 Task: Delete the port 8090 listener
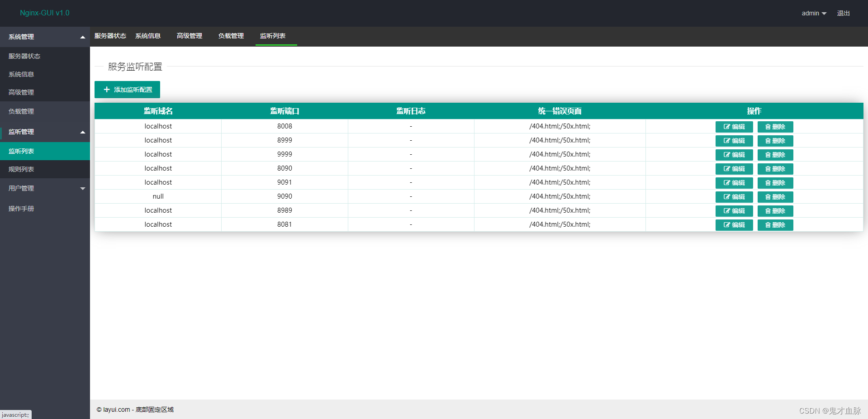point(775,169)
